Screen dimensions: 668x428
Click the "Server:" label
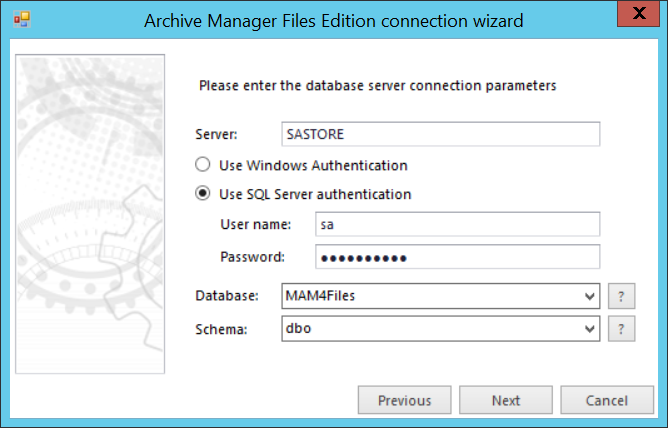[218, 134]
